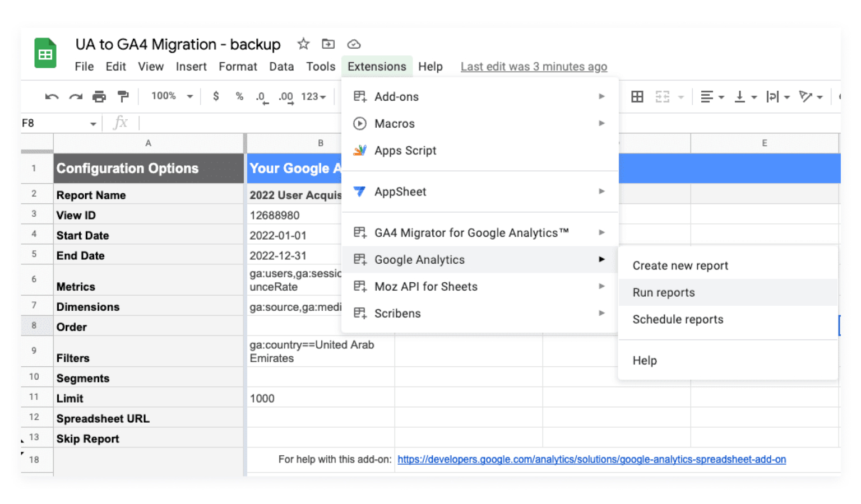Open the Google Sheets home icon
Viewport: 861px width, 504px height.
[45, 53]
